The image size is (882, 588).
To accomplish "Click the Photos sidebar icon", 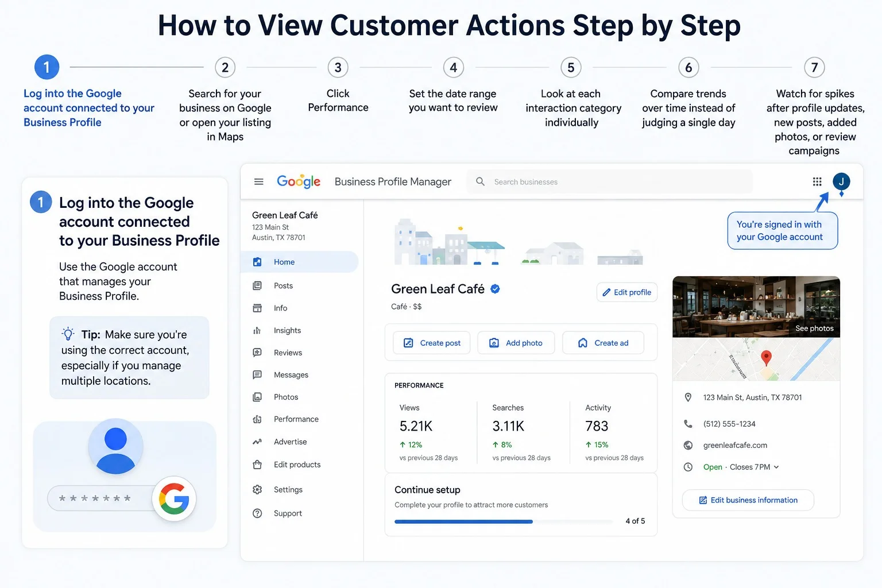I will [x=257, y=397].
